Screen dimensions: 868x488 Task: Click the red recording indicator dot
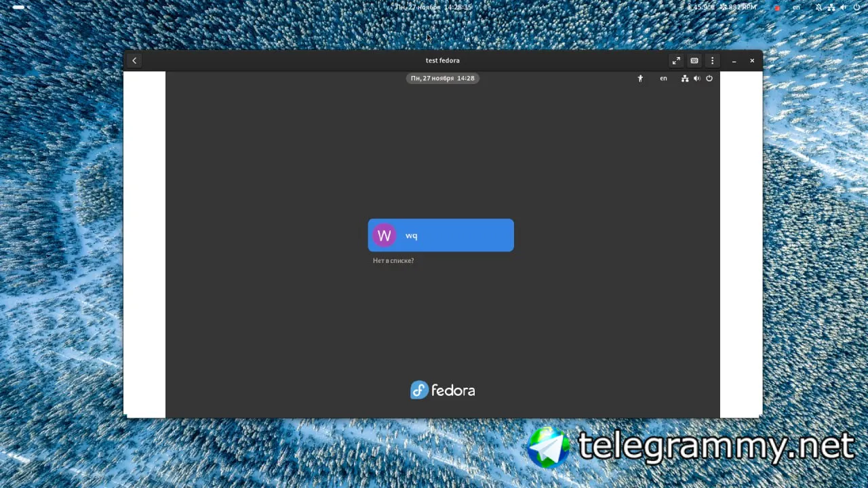click(777, 7)
